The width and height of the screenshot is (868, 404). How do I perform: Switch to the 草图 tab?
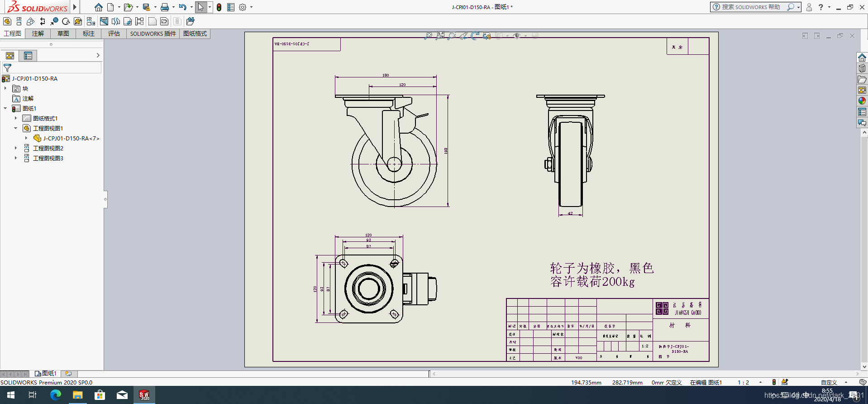point(63,34)
